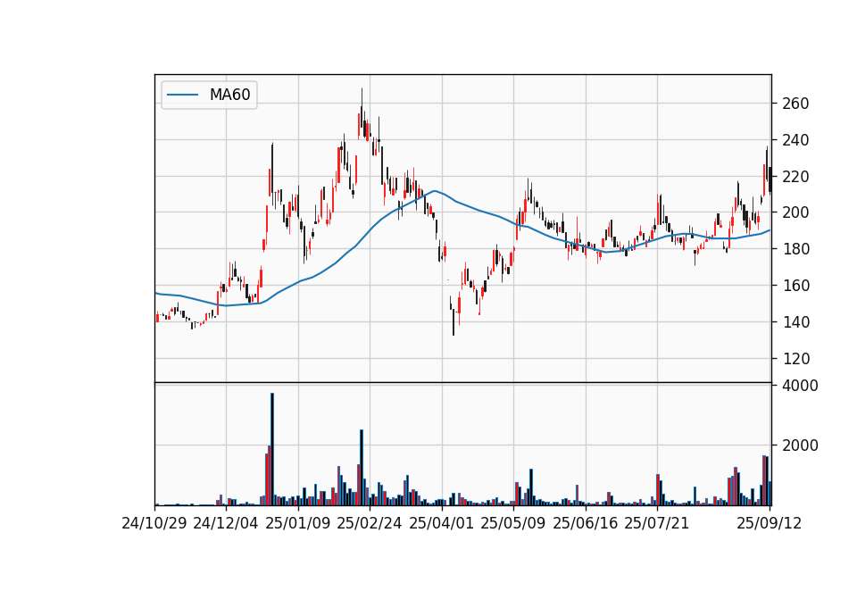Click the 25/04/01 date label

tap(442, 523)
